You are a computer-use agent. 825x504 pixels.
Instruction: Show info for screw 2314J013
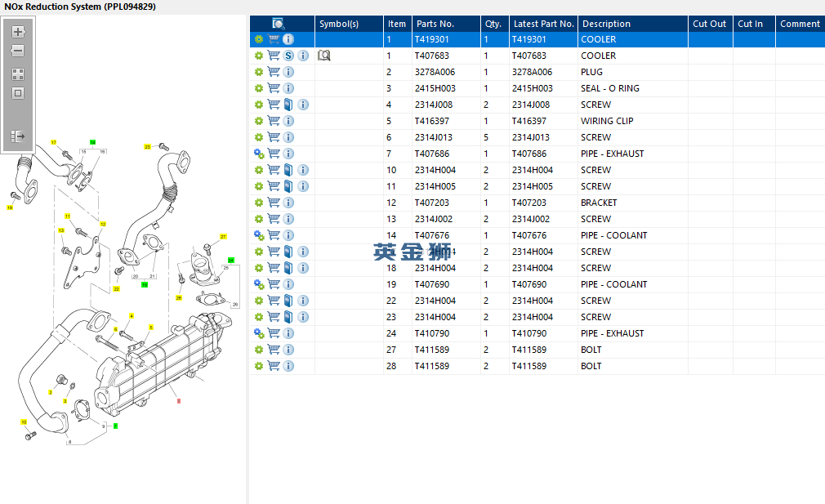pos(288,136)
